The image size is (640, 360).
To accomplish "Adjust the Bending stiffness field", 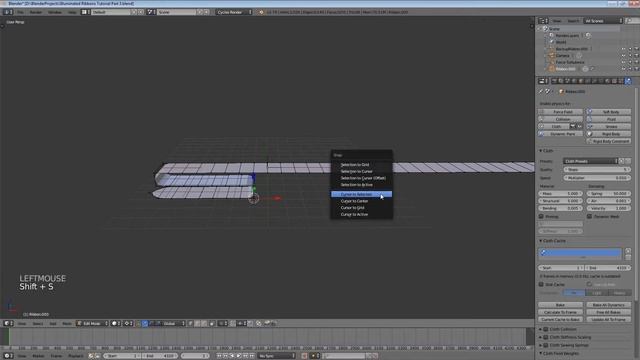I will [x=561, y=208].
